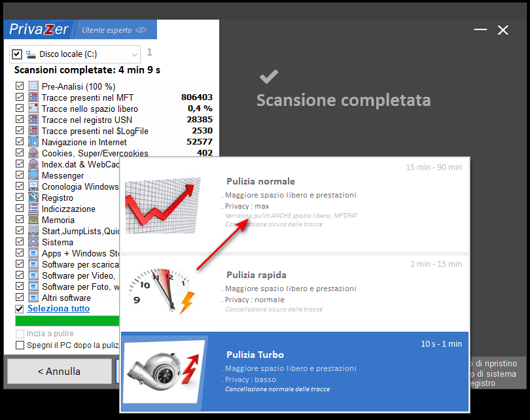Image resolution: width=530 pixels, height=420 pixels.
Task: Uncheck the Sistema checkbox
Action: (20, 241)
